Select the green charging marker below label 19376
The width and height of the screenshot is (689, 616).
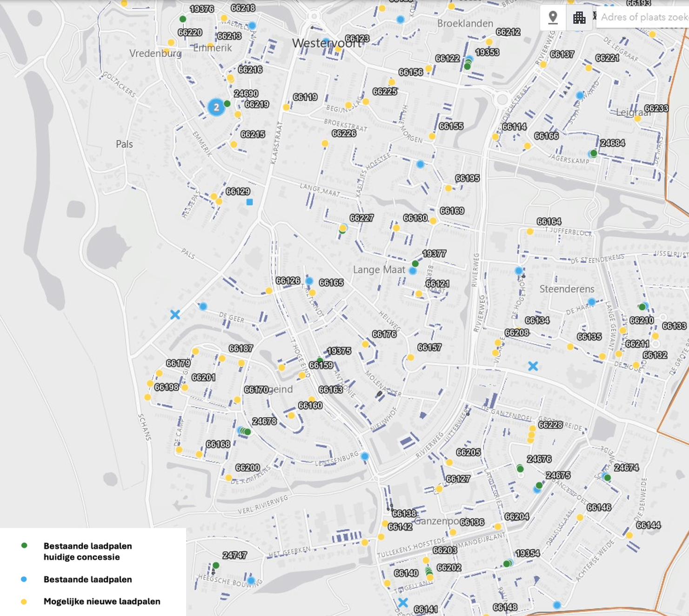click(x=183, y=19)
